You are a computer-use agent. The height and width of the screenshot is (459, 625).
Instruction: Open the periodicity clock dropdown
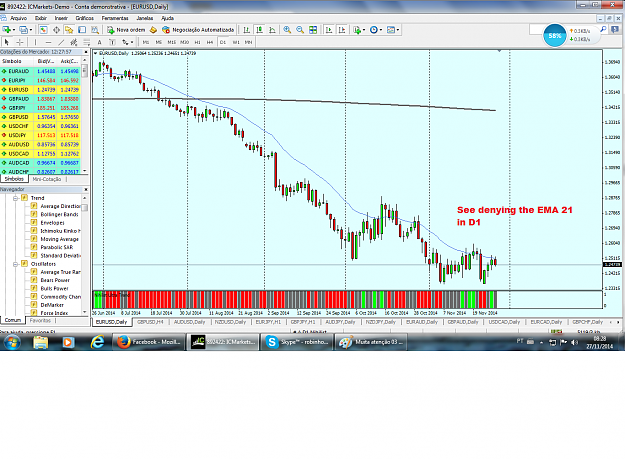[376, 30]
